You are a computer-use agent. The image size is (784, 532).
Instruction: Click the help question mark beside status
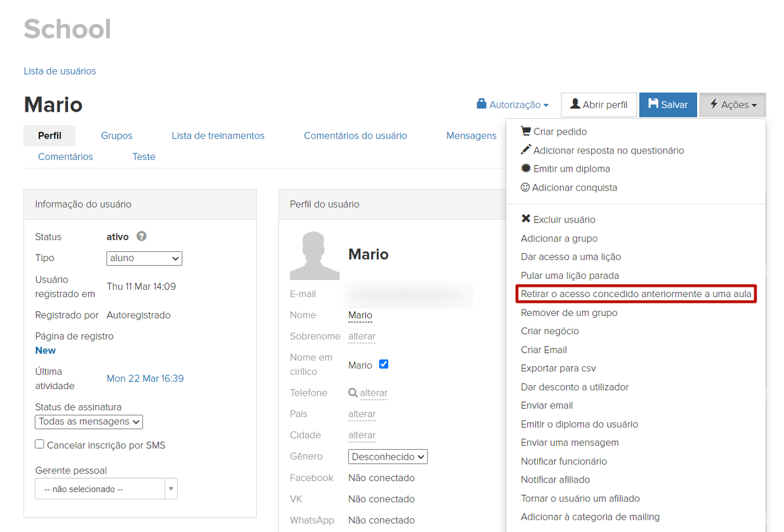point(142,237)
